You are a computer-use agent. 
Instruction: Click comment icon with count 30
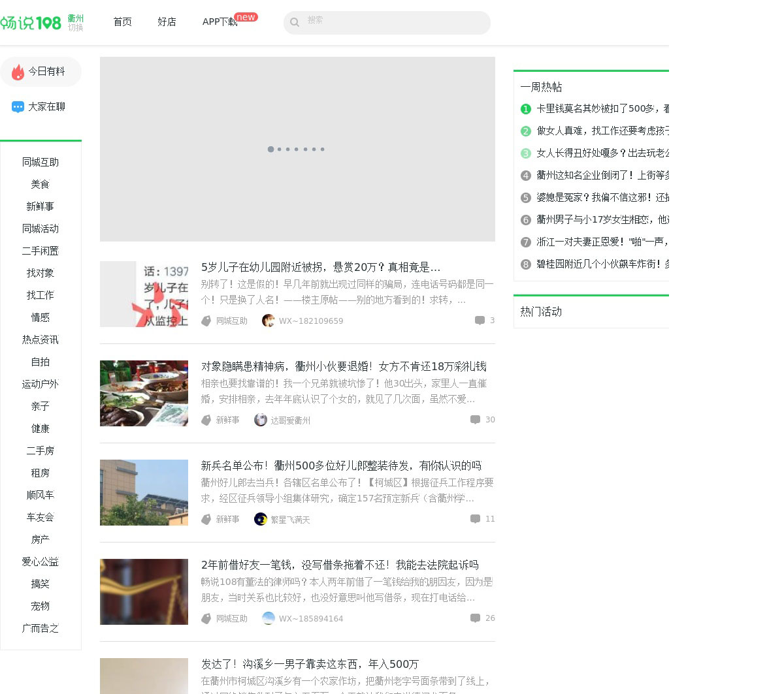click(x=475, y=420)
